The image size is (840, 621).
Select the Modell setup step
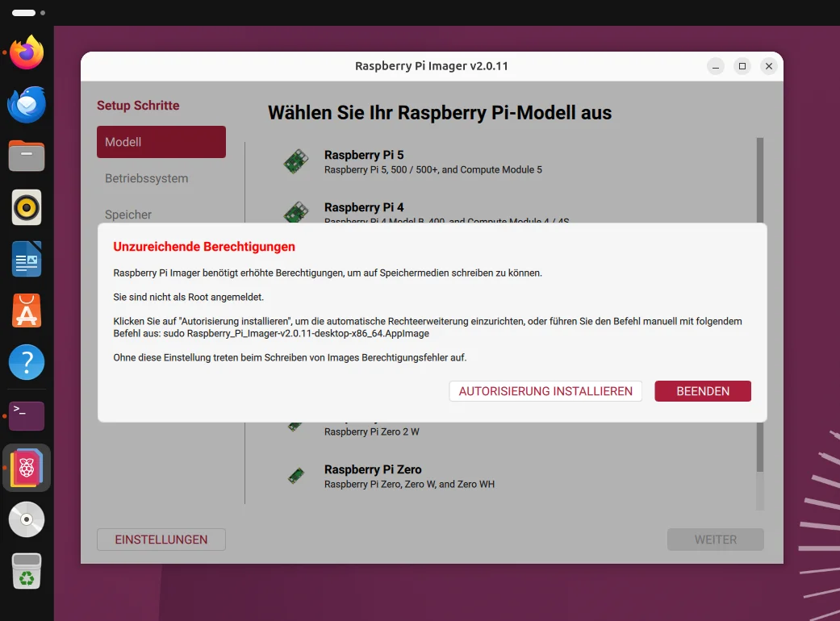pyautogui.click(x=161, y=142)
